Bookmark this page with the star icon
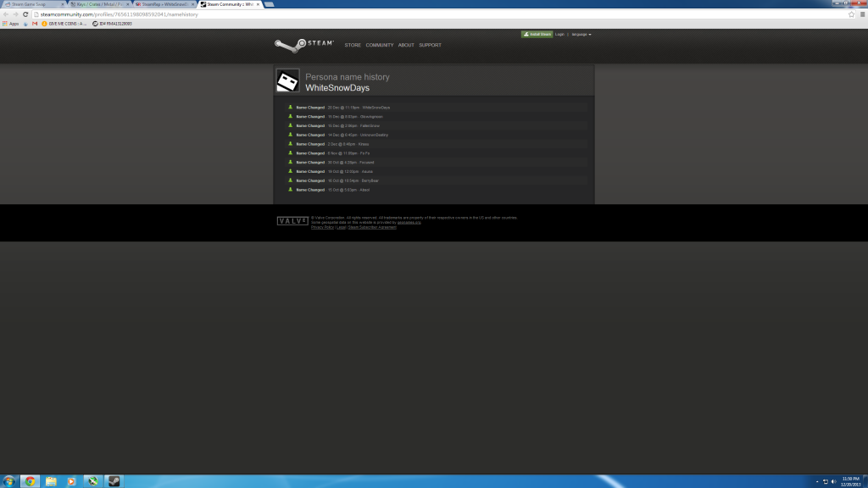This screenshot has height=488, width=868. click(x=851, y=14)
